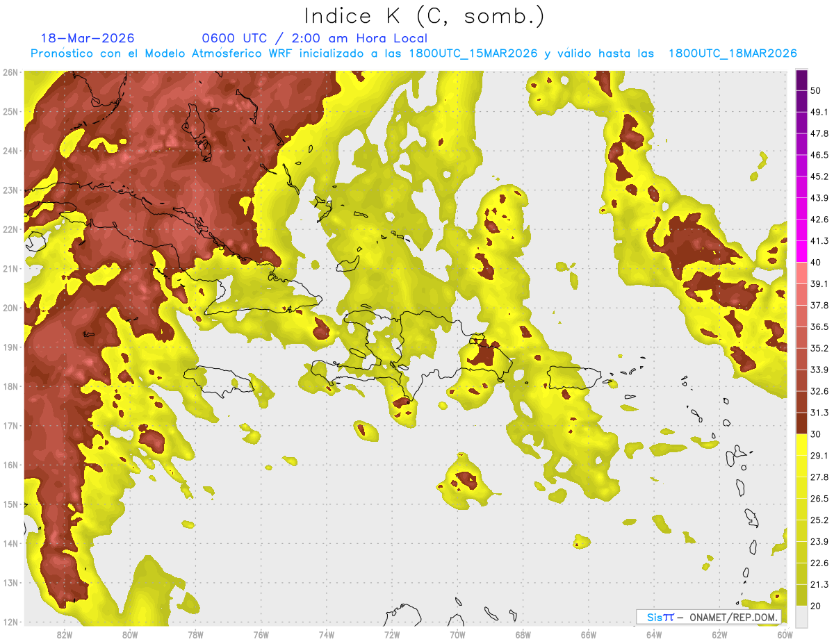Click the colorbar label '41.3'
The image size is (834, 644).
click(x=819, y=241)
